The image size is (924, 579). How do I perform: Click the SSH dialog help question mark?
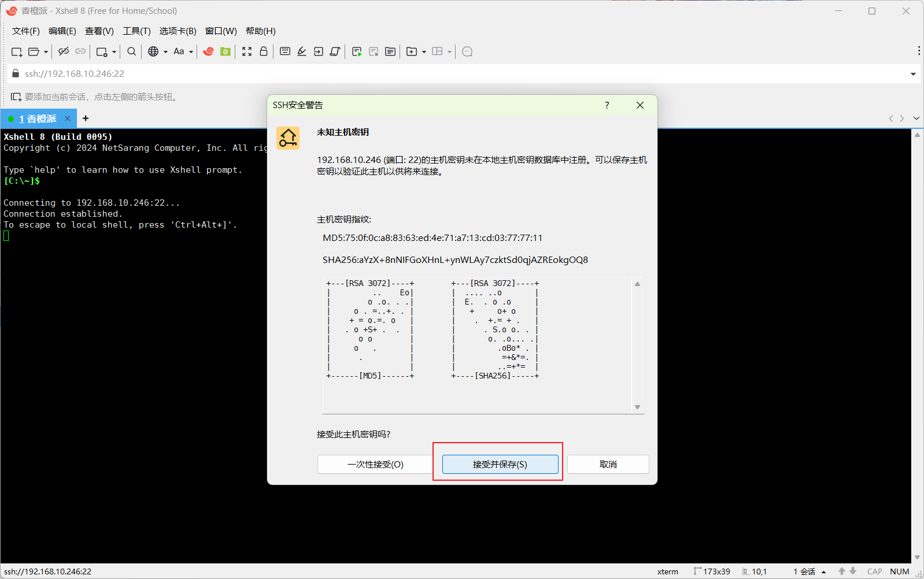pos(607,105)
